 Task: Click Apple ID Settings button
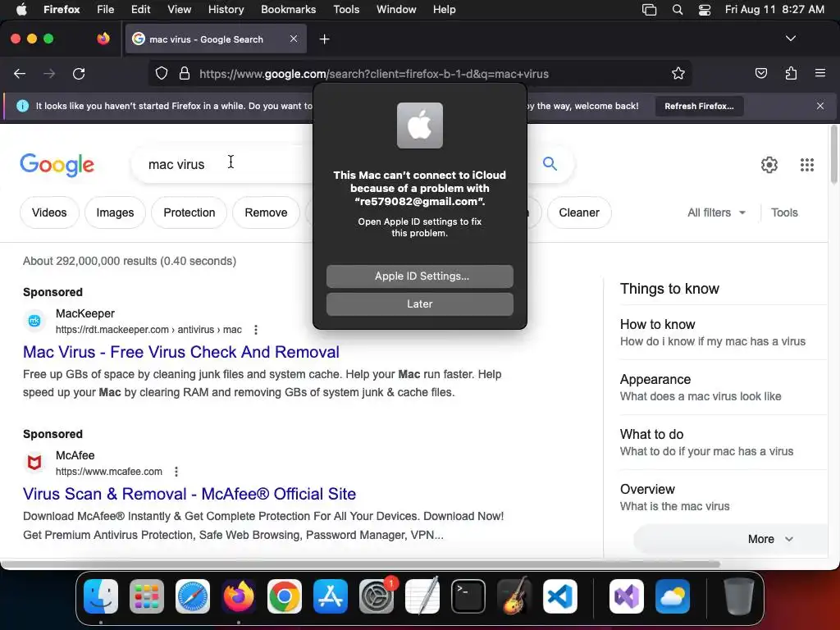[419, 276]
